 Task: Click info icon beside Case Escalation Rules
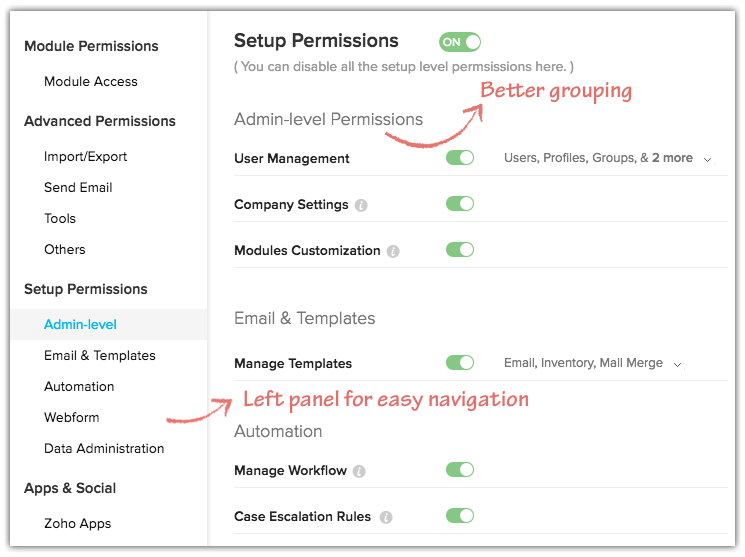tap(386, 517)
